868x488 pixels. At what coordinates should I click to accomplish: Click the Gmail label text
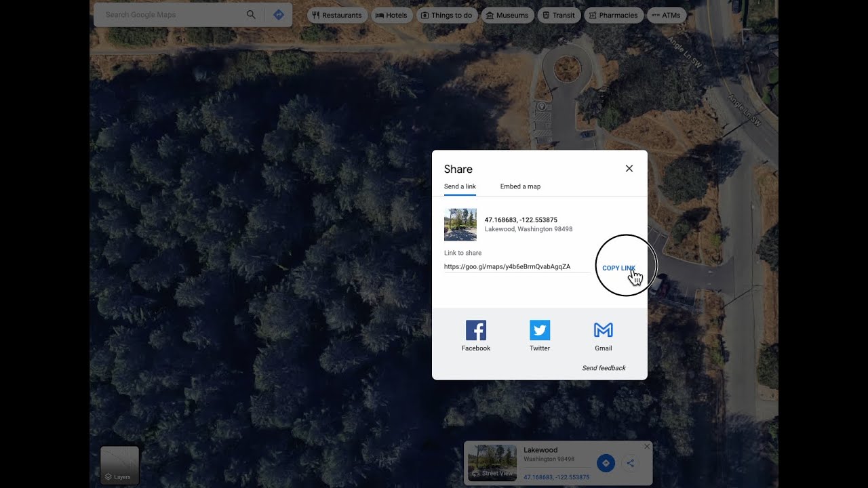pyautogui.click(x=604, y=348)
